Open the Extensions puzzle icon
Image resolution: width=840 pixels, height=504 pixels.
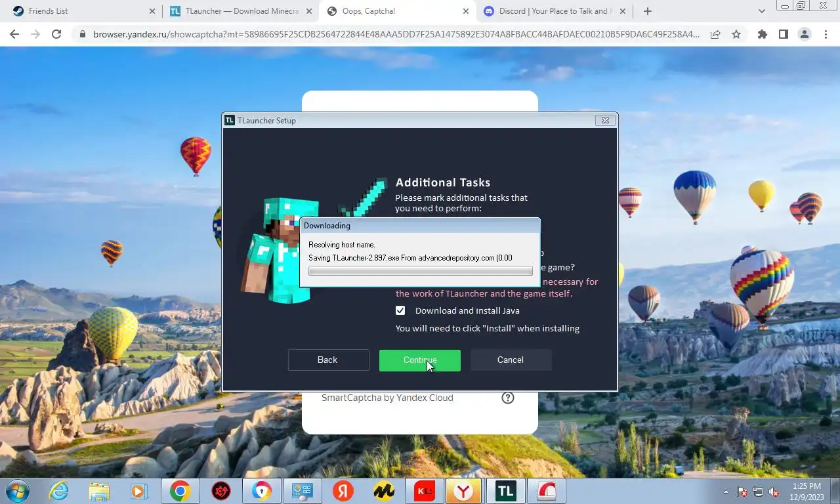763,34
